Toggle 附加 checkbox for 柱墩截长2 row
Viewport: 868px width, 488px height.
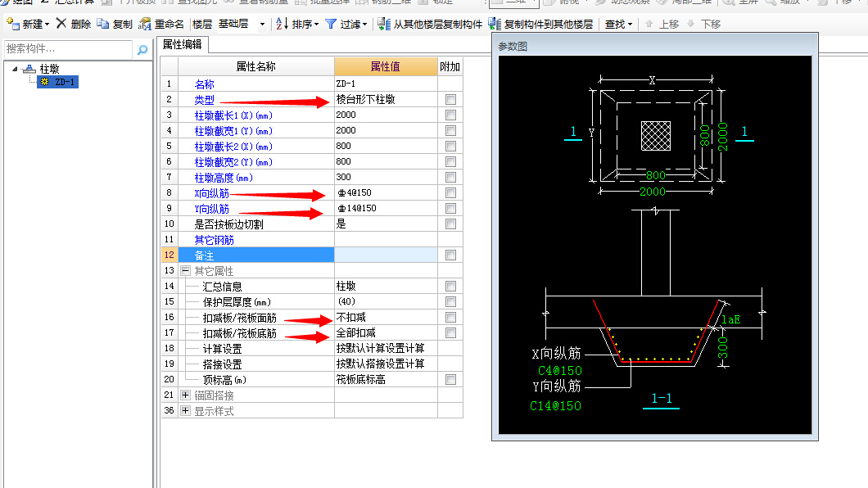tap(450, 146)
